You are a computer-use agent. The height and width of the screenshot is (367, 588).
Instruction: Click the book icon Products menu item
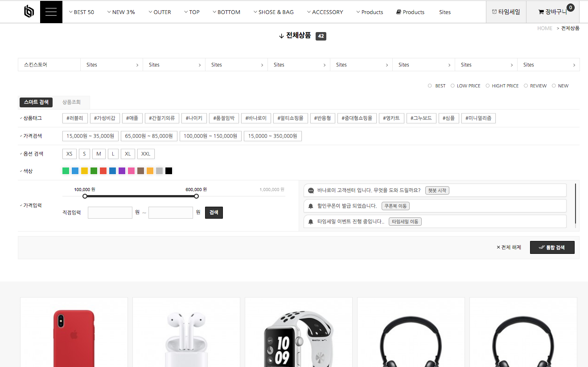410,12
